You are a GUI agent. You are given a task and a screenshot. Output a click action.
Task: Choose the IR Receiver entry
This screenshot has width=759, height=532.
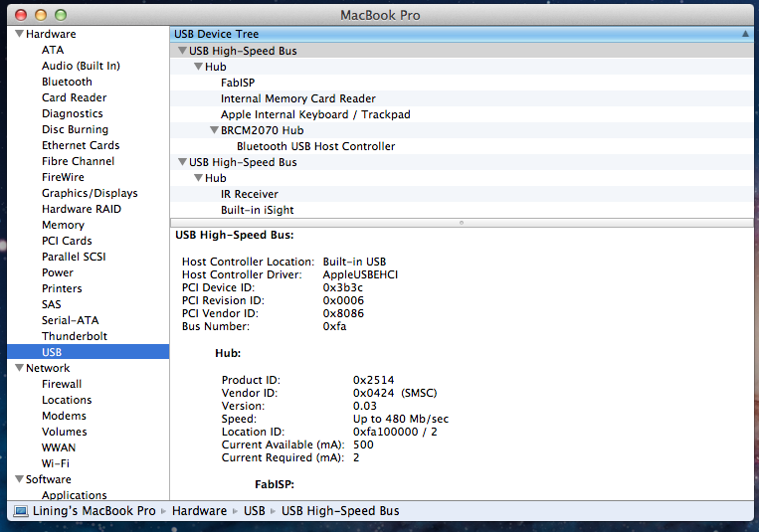(249, 194)
